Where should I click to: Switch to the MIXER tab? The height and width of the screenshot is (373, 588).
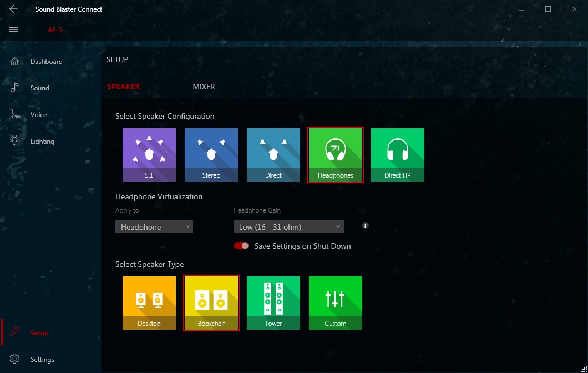pos(204,87)
